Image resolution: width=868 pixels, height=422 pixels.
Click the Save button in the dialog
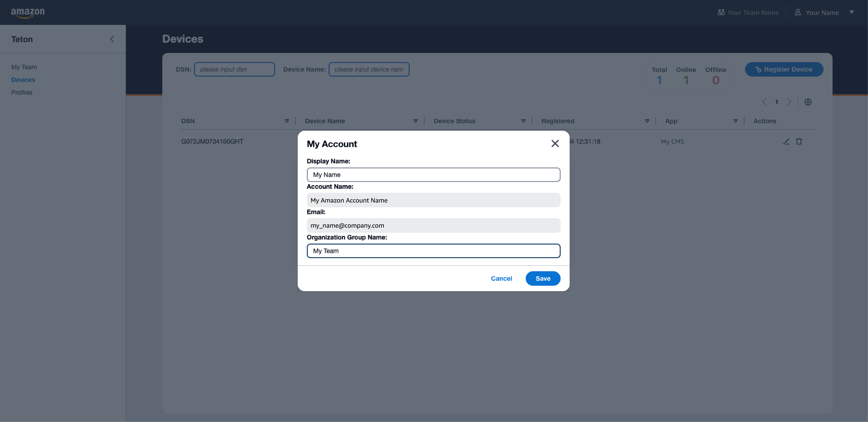point(543,278)
